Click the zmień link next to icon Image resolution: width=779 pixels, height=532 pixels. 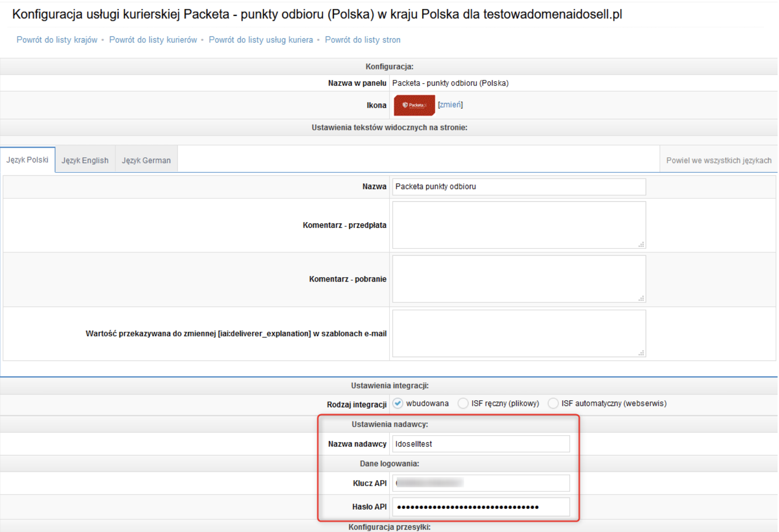click(x=450, y=105)
